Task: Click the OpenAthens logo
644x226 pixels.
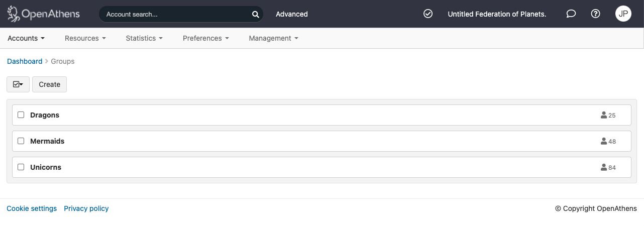Action: (43, 14)
